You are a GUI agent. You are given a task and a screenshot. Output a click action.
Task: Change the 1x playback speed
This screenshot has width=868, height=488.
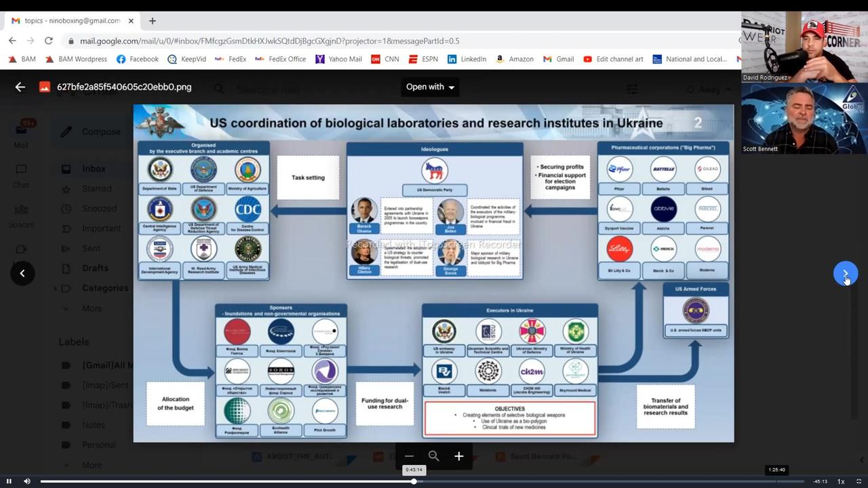[x=841, y=481]
